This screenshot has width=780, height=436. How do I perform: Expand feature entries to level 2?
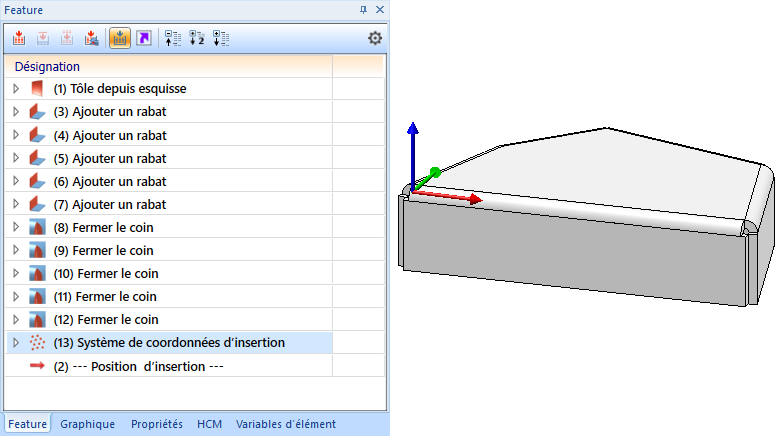(197, 38)
